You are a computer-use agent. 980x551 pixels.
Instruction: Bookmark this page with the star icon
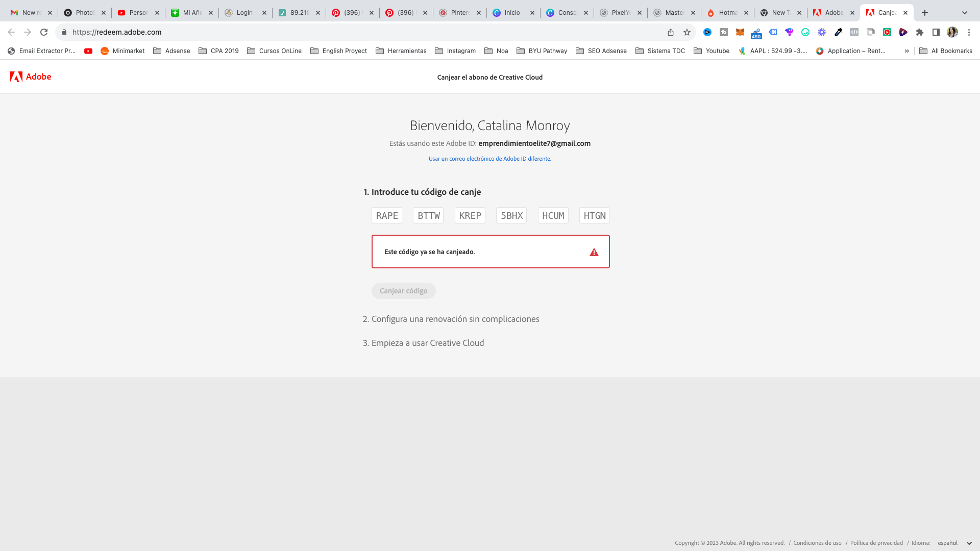[x=687, y=32]
